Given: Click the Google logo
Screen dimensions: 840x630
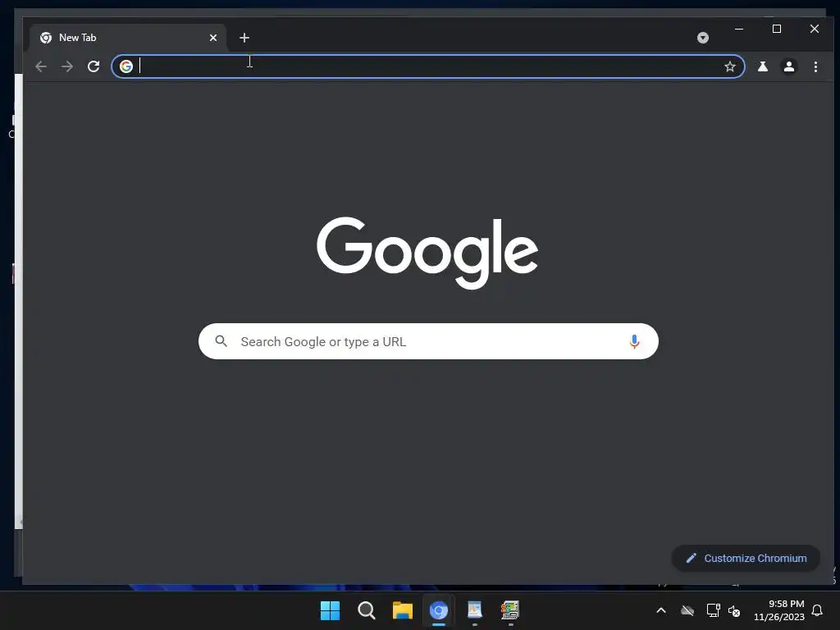Looking at the screenshot, I should point(427,253).
